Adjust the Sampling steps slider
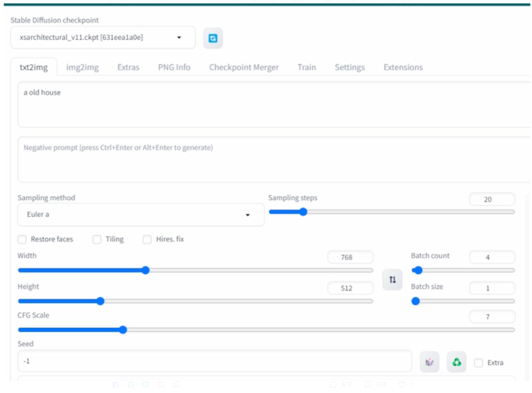532x393 pixels. click(392, 212)
